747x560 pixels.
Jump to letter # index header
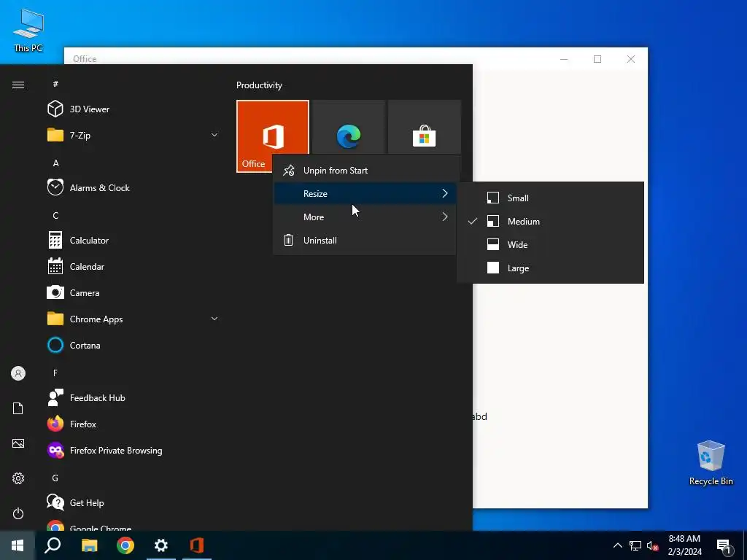55,84
